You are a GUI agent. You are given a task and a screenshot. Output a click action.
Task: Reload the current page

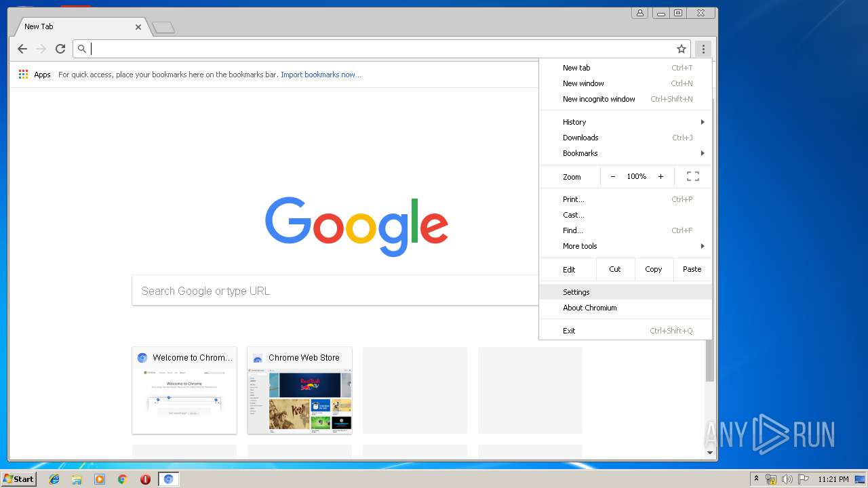coord(60,49)
